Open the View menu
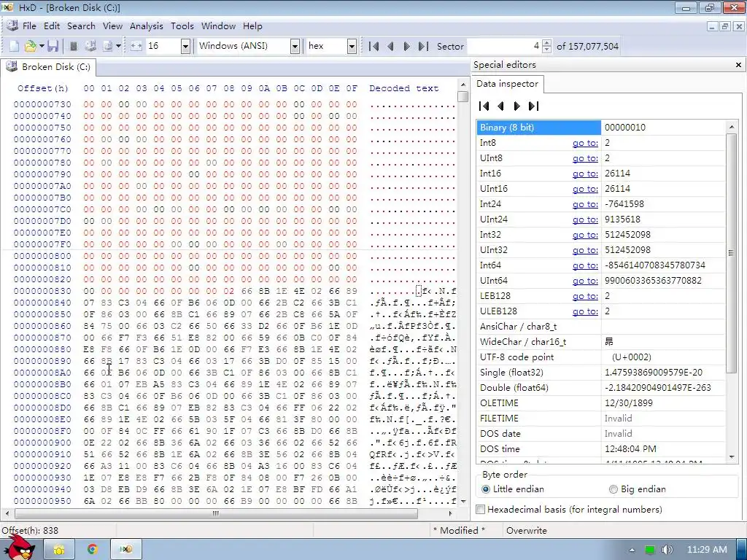Image resolution: width=747 pixels, height=560 pixels. [112, 26]
